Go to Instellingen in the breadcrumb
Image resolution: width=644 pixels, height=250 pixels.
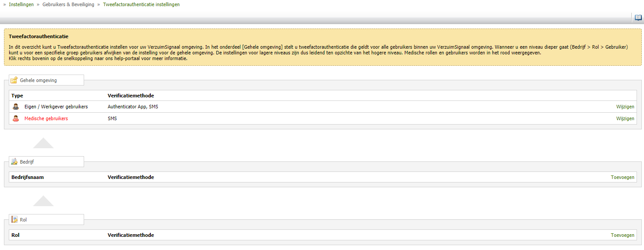coord(21,4)
